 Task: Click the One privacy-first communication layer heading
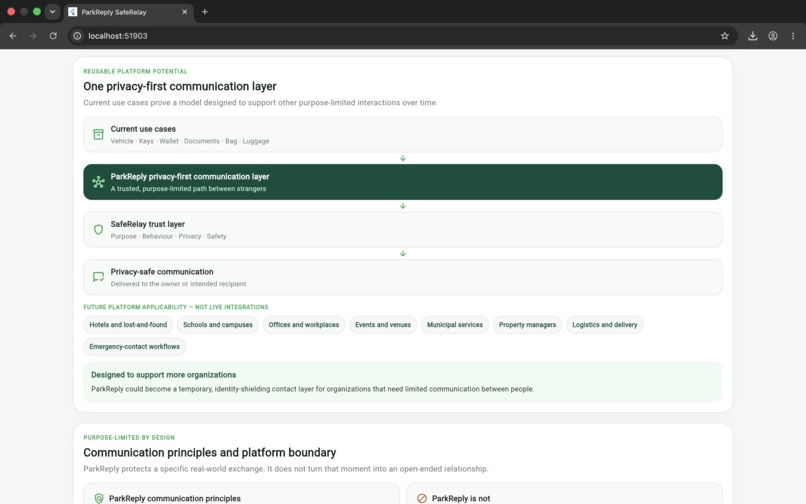(180, 86)
